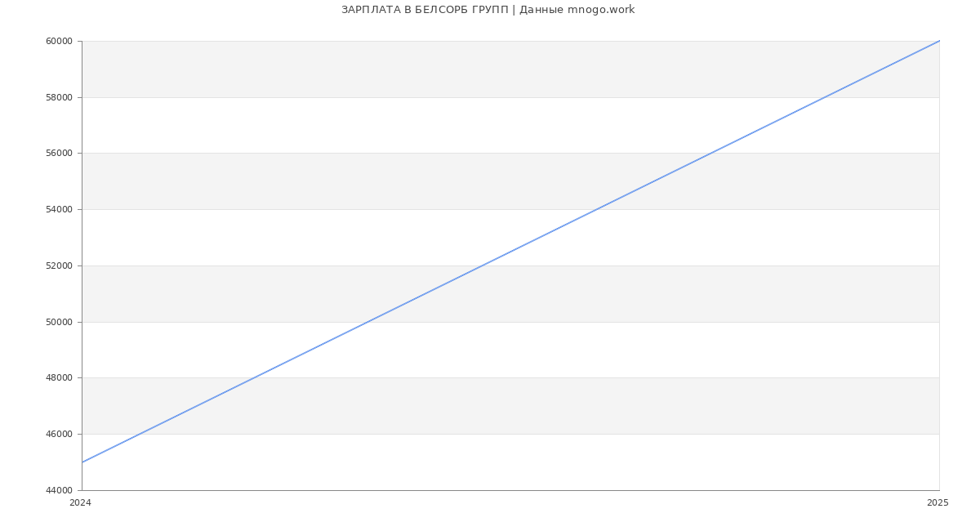
Task: Click the 50000 y-axis label
Action: 59,322
